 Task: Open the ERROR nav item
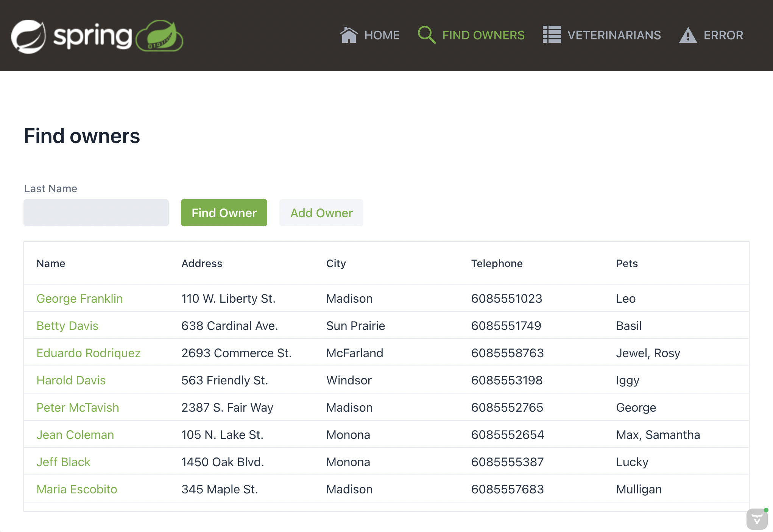click(x=723, y=35)
